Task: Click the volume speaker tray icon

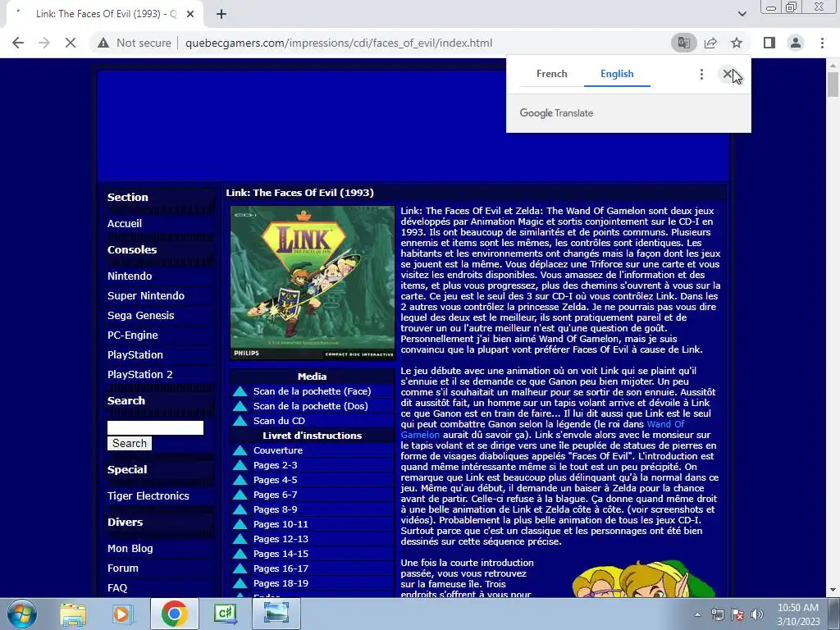Action: [x=757, y=614]
